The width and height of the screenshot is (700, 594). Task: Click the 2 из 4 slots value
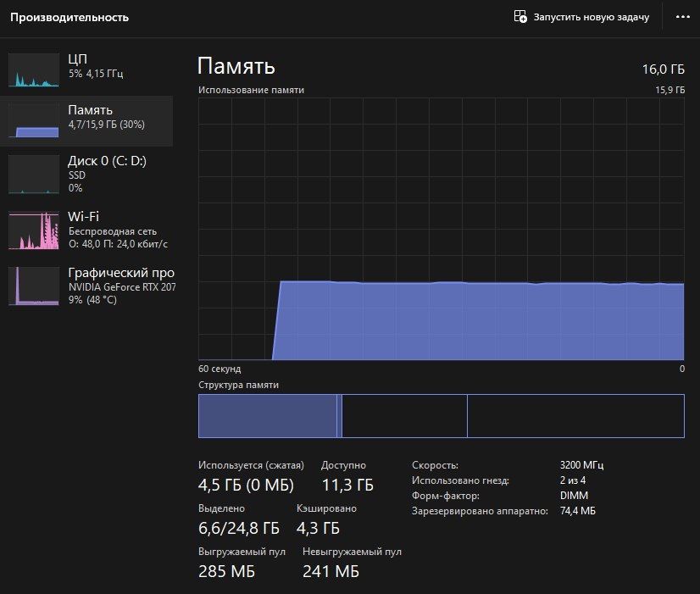pyautogui.click(x=573, y=480)
